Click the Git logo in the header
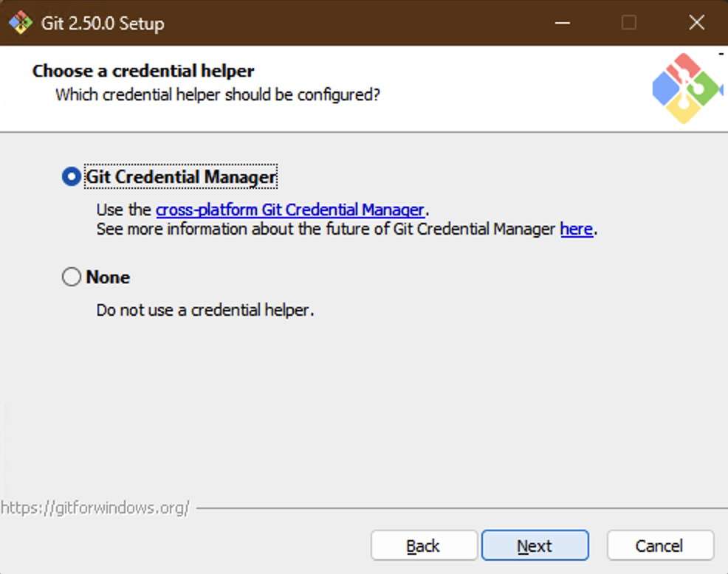This screenshot has width=728, height=574. click(686, 88)
